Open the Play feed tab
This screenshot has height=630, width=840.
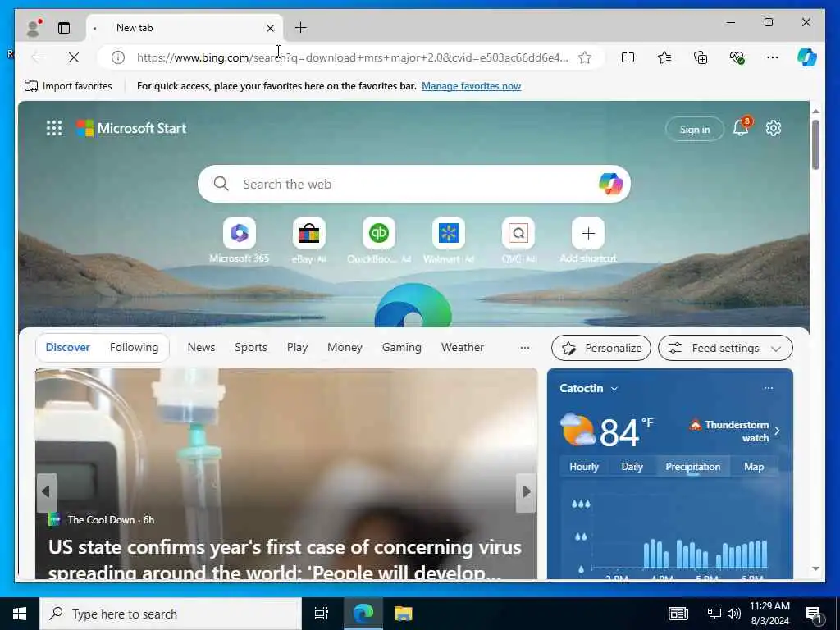(297, 347)
